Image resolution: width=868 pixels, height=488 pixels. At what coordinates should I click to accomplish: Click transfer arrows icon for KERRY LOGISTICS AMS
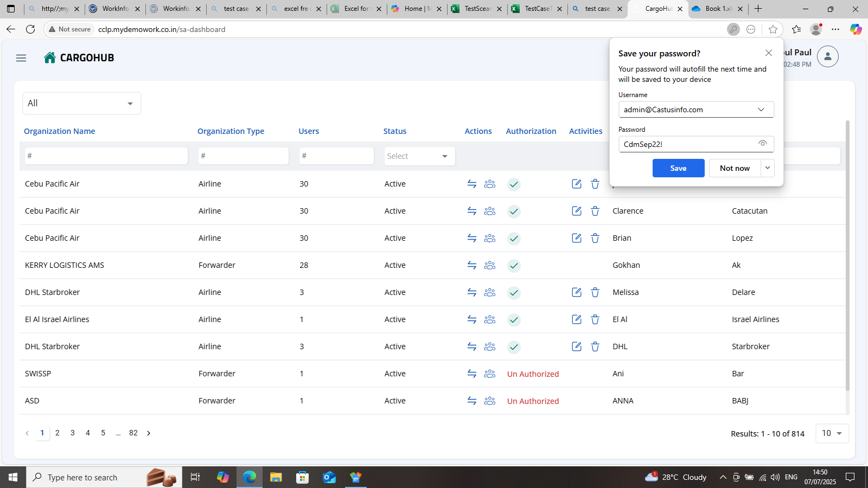[472, 265]
